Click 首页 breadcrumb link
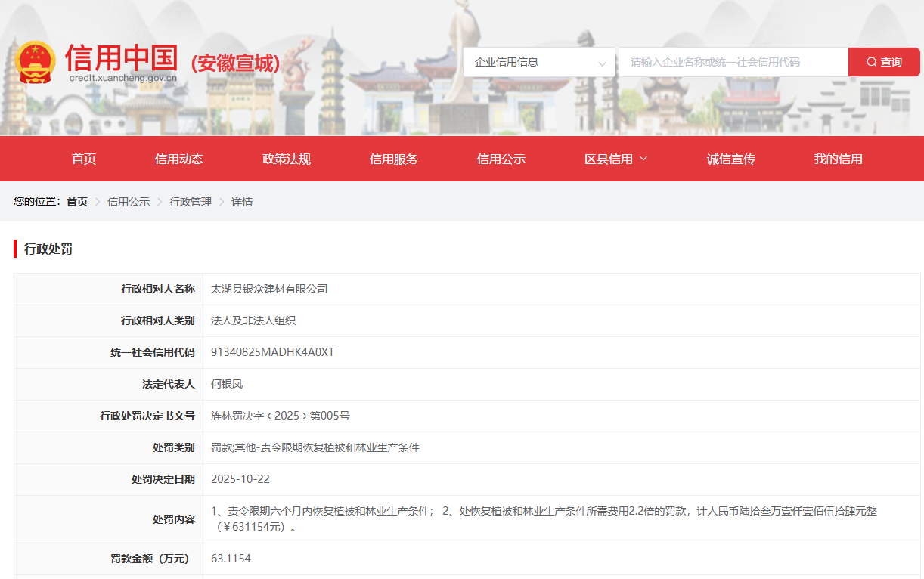924x579 pixels. click(77, 202)
